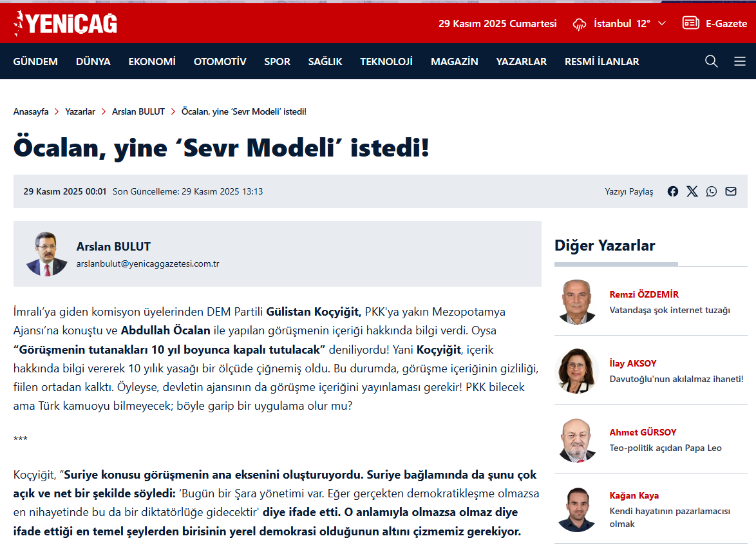The height and width of the screenshot is (545, 756).
Task: Share article by email icon
Action: [731, 191]
